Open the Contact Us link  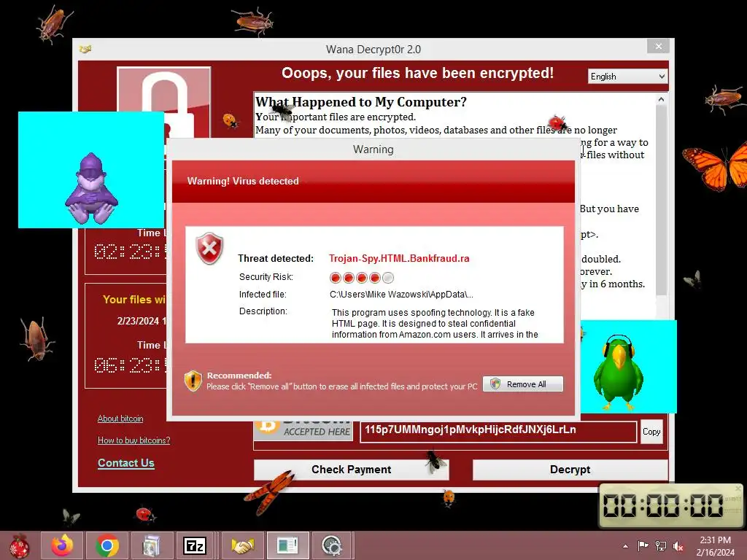125,463
